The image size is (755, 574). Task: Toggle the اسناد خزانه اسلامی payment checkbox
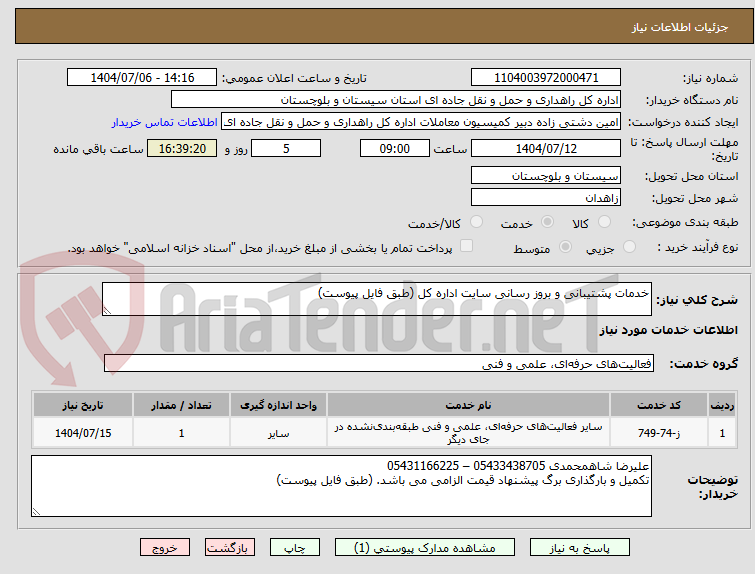click(x=466, y=246)
